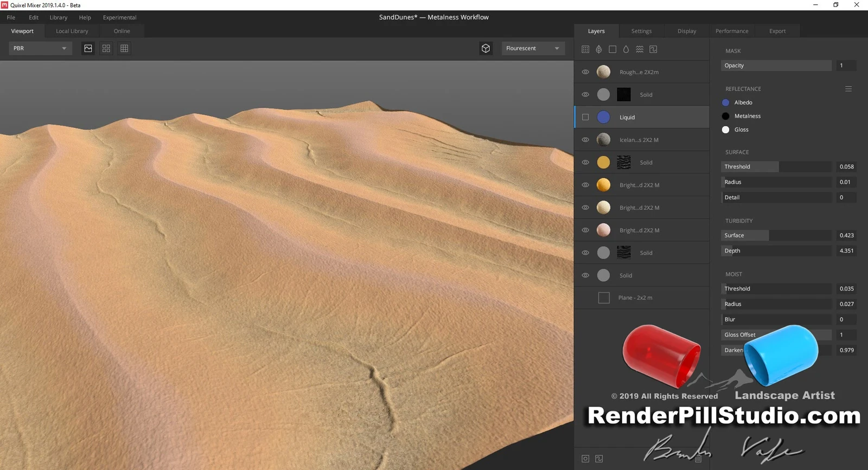The image size is (868, 470).
Task: Hide the Icelan...s 2X2 M layer
Action: pyautogui.click(x=585, y=140)
